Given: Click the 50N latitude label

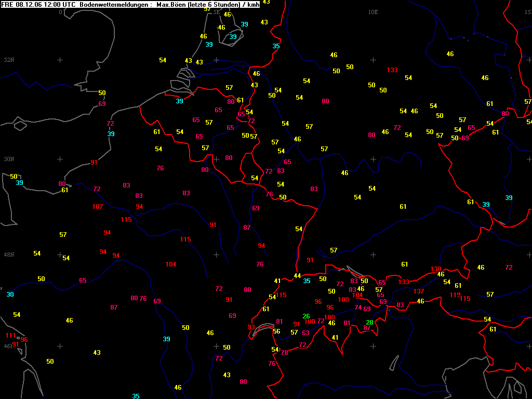Looking at the screenshot, I should (x=9, y=159).
